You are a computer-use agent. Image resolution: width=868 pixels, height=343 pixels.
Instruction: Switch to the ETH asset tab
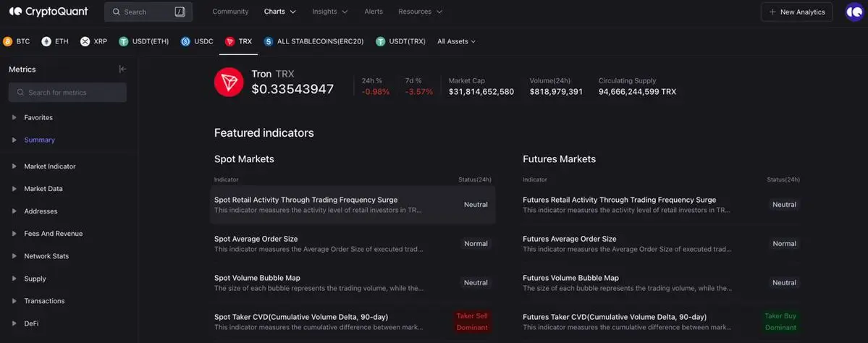point(55,41)
